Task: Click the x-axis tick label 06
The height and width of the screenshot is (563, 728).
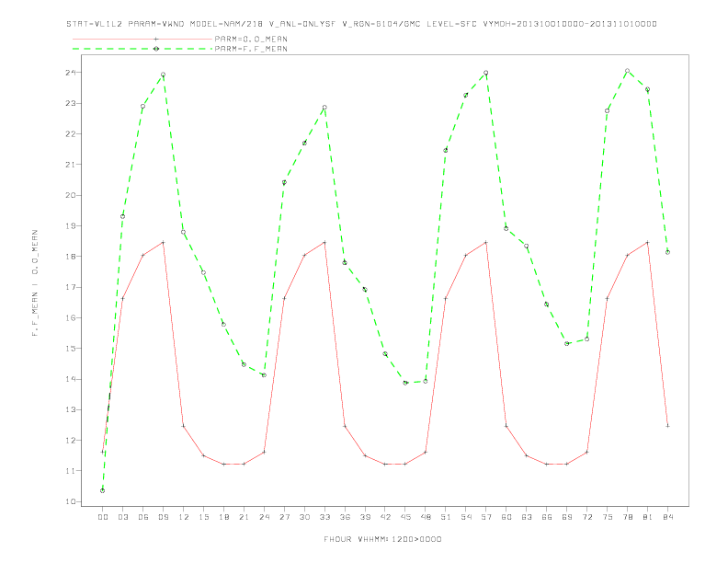Action: [143, 517]
